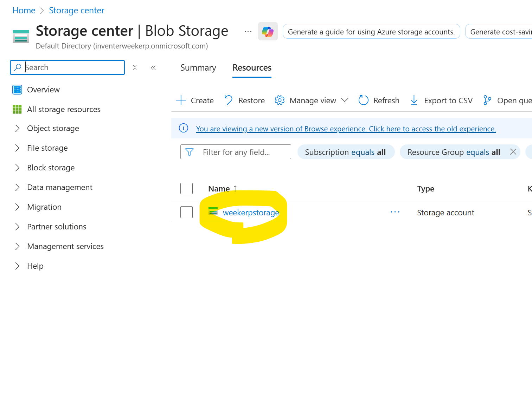Screen dimensions: 532x397
Task: Select the weekerpstorage row checkbox
Action: 186,212
